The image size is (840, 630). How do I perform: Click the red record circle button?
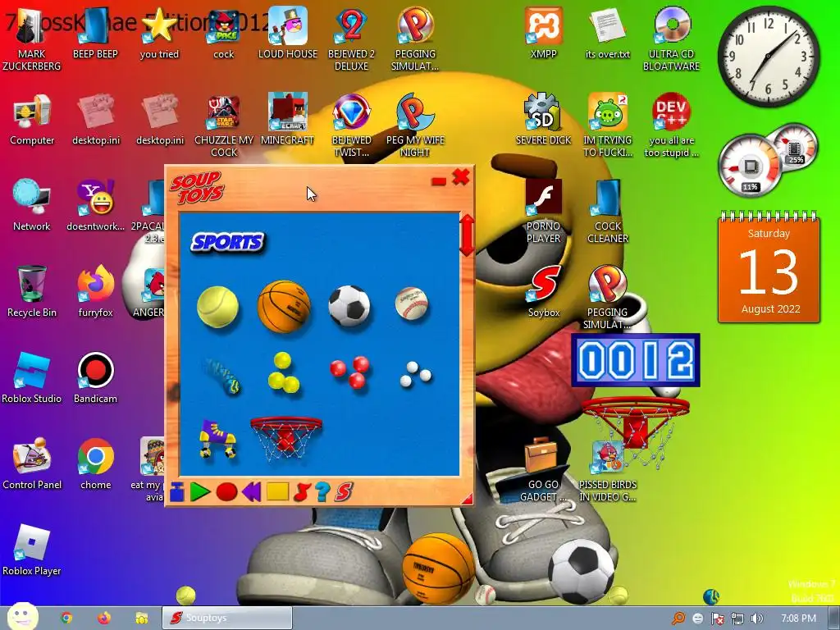226,492
